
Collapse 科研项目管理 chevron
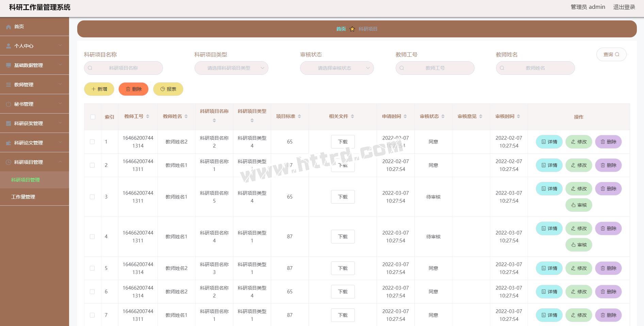point(60,161)
